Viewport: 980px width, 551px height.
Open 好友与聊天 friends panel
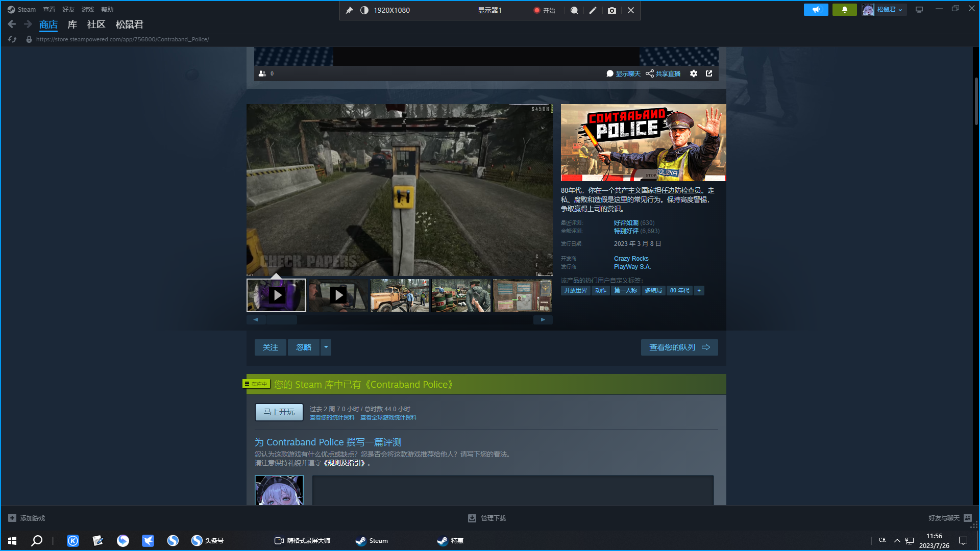pos(950,518)
